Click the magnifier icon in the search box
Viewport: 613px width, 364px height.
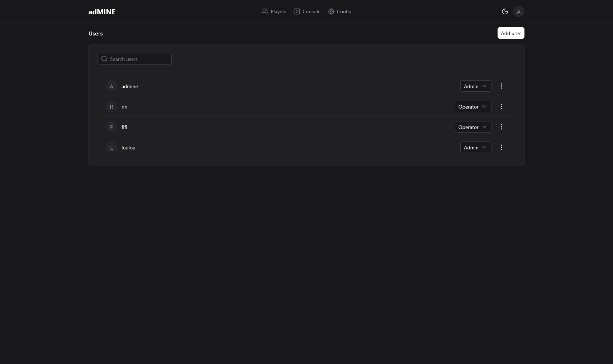[x=104, y=59]
